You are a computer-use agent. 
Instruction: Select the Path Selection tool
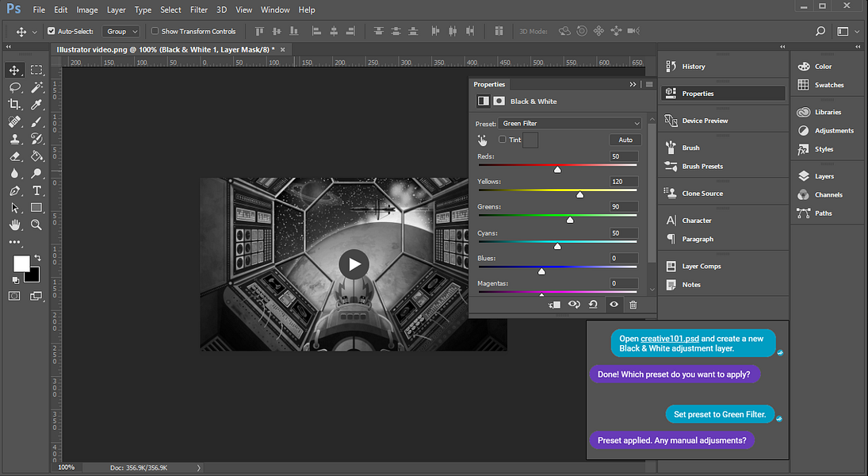[x=14, y=208]
